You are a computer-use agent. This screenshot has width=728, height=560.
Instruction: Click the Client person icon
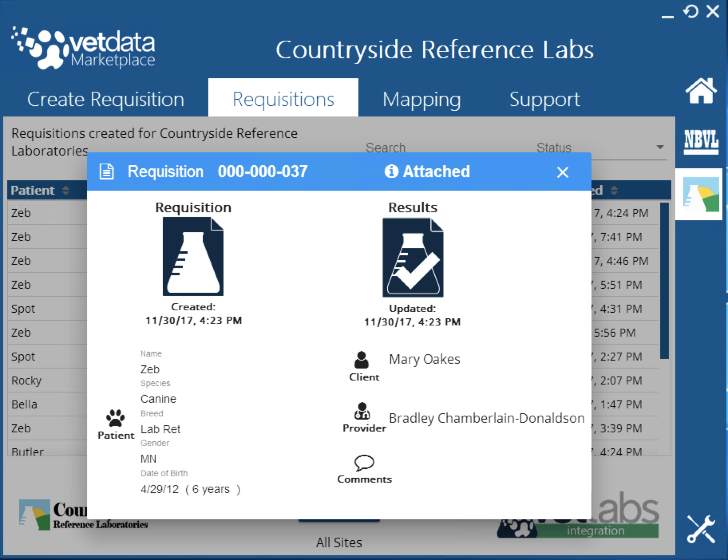[x=362, y=360]
